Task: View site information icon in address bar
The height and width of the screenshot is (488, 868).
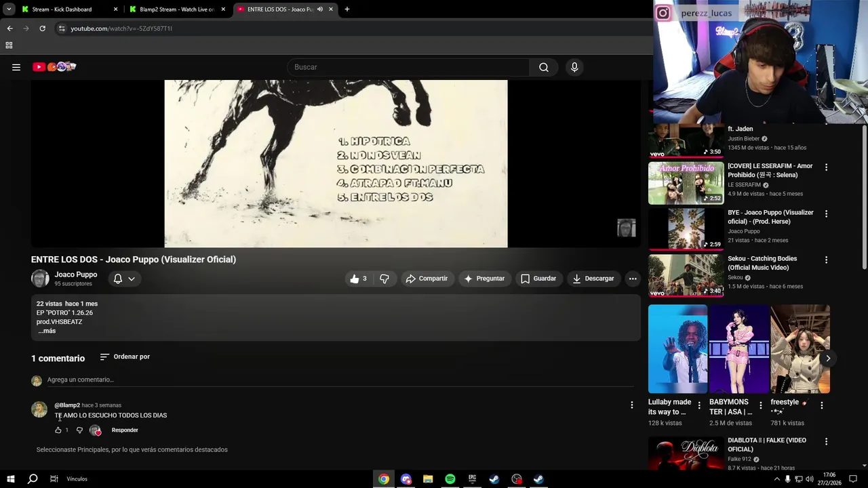Action: pyautogui.click(x=62, y=28)
